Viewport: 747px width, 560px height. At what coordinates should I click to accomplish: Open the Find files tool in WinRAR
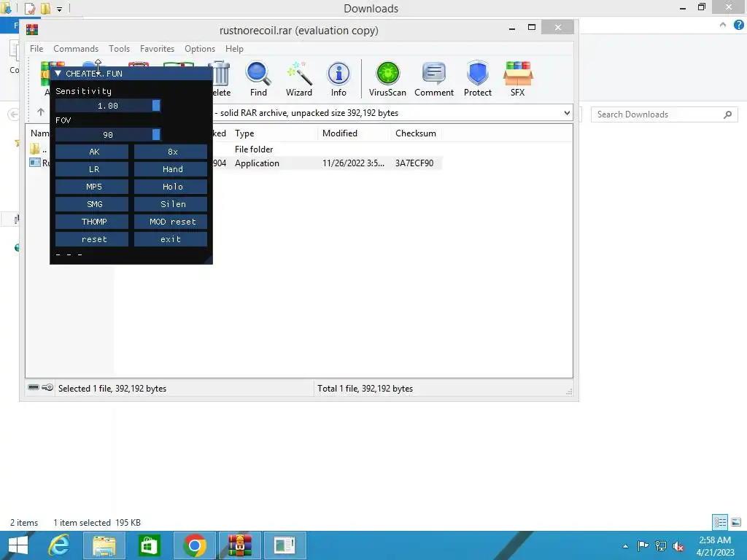click(x=258, y=79)
